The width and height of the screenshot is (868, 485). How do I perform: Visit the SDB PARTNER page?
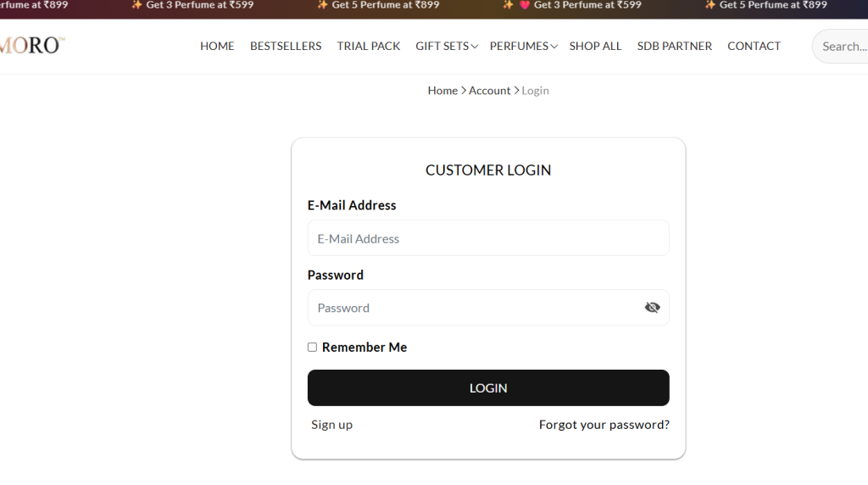pyautogui.click(x=674, y=46)
